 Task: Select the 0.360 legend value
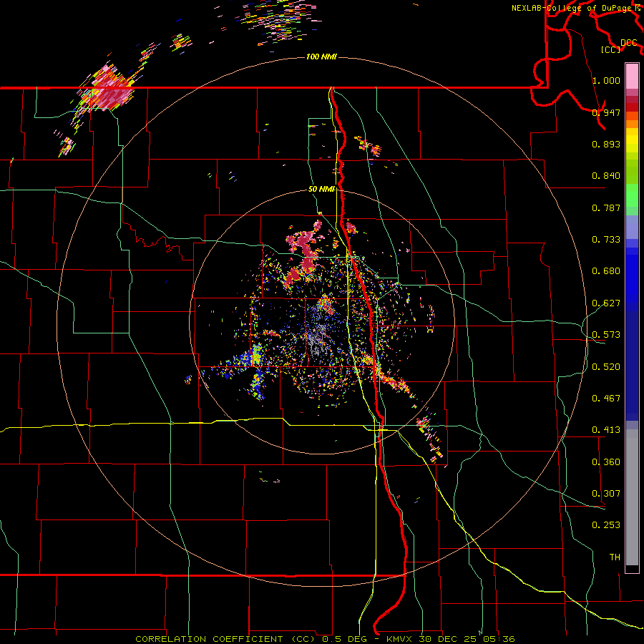point(606,462)
